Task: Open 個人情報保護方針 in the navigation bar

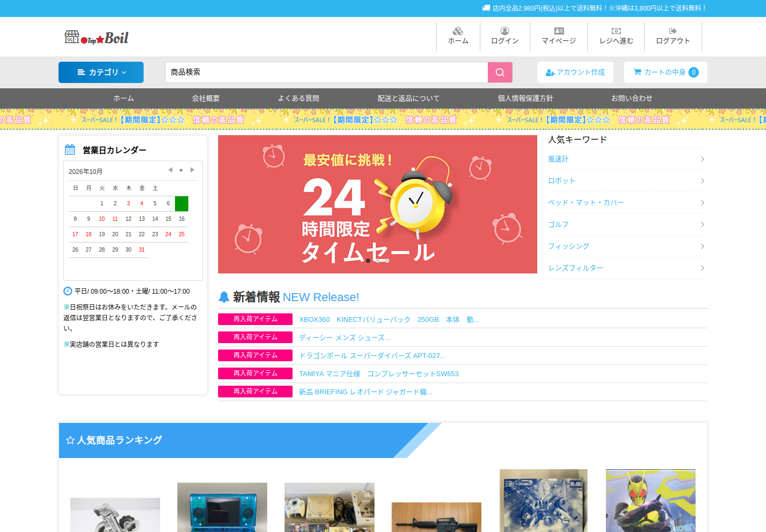Action: tap(525, 98)
